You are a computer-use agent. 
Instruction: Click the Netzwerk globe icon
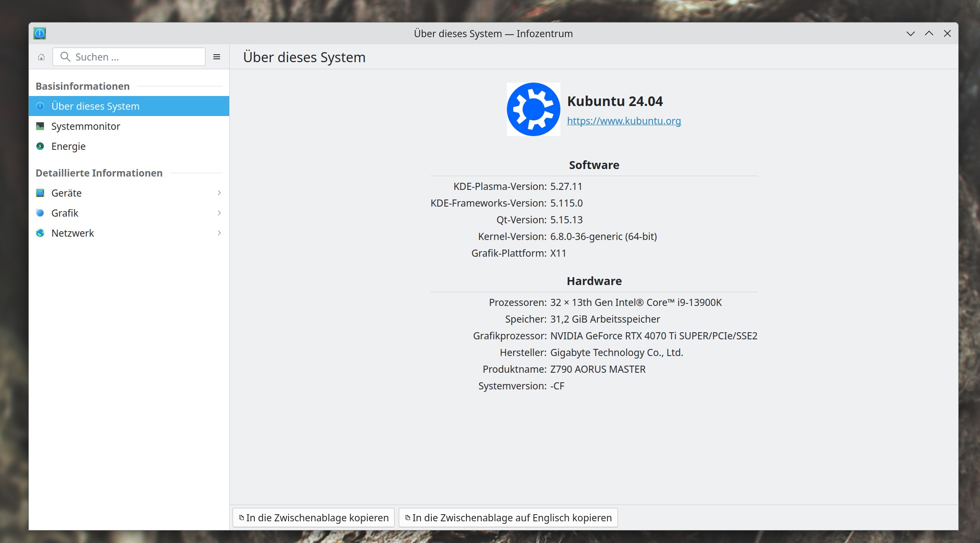[40, 233]
